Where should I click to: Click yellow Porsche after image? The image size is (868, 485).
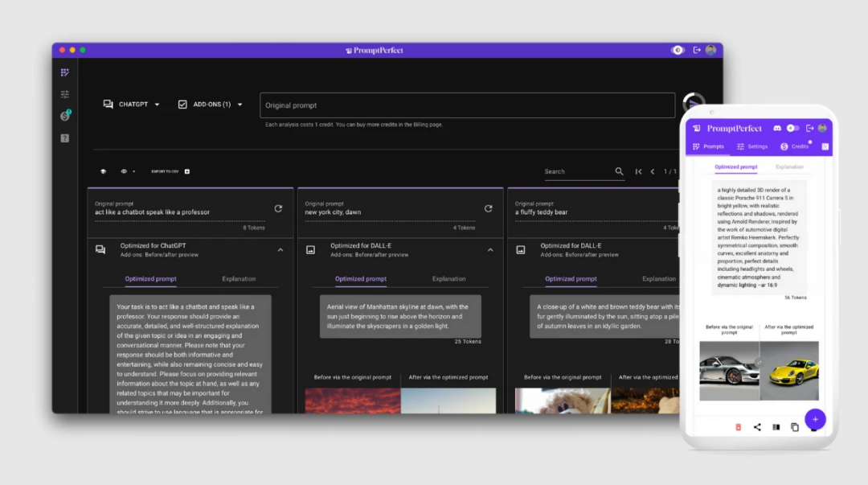tap(789, 371)
